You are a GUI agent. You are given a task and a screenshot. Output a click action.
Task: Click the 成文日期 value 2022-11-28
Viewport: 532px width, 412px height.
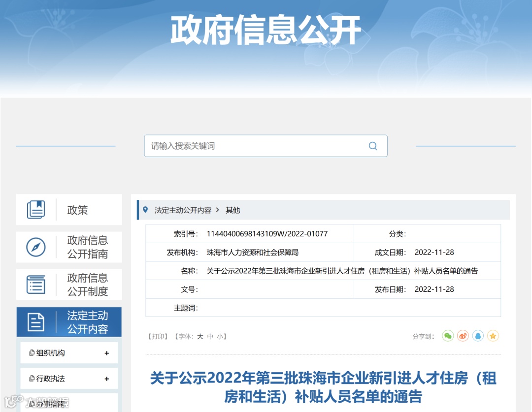434,253
